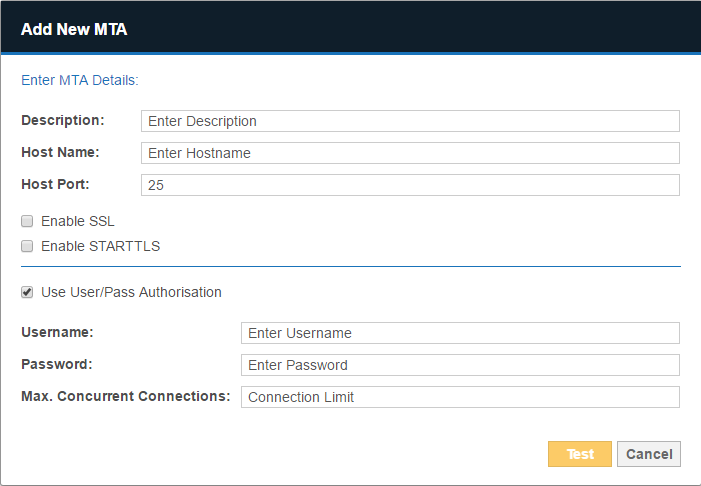Click the Add New MTA dialog title
Viewport: 701px width, 486px height.
click(74, 29)
